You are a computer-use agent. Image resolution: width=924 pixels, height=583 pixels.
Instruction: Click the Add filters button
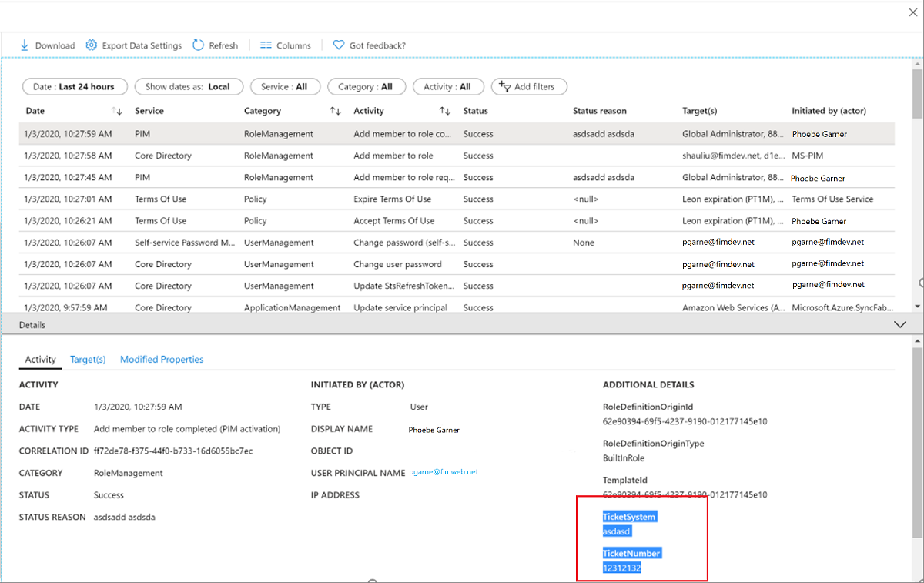click(528, 87)
